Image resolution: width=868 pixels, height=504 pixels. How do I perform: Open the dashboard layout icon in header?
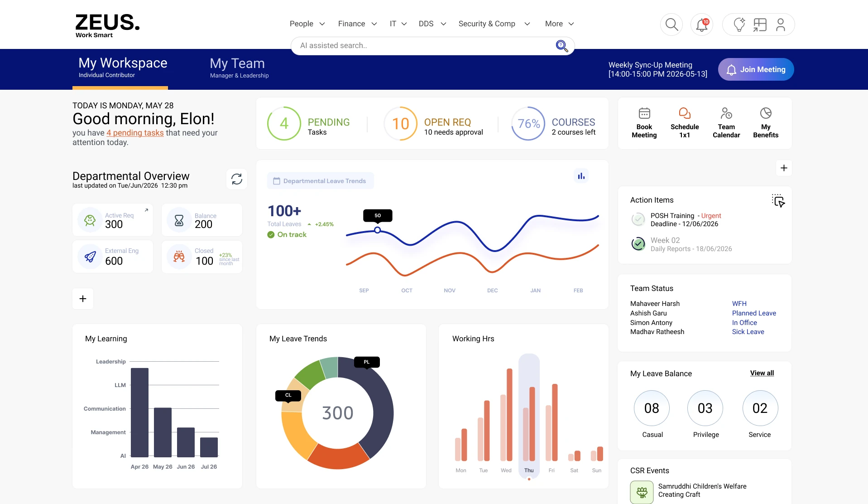(x=760, y=24)
